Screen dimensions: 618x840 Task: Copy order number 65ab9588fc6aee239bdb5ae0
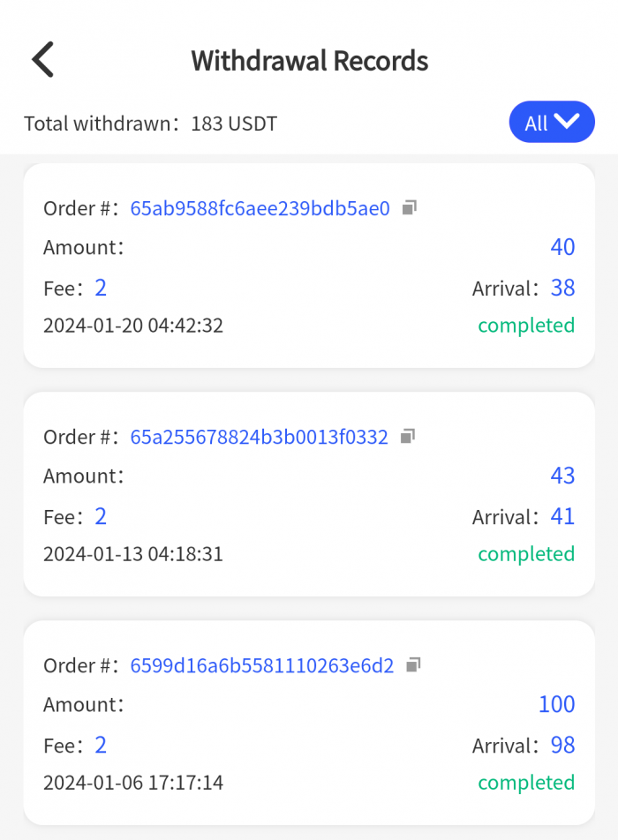(x=409, y=208)
